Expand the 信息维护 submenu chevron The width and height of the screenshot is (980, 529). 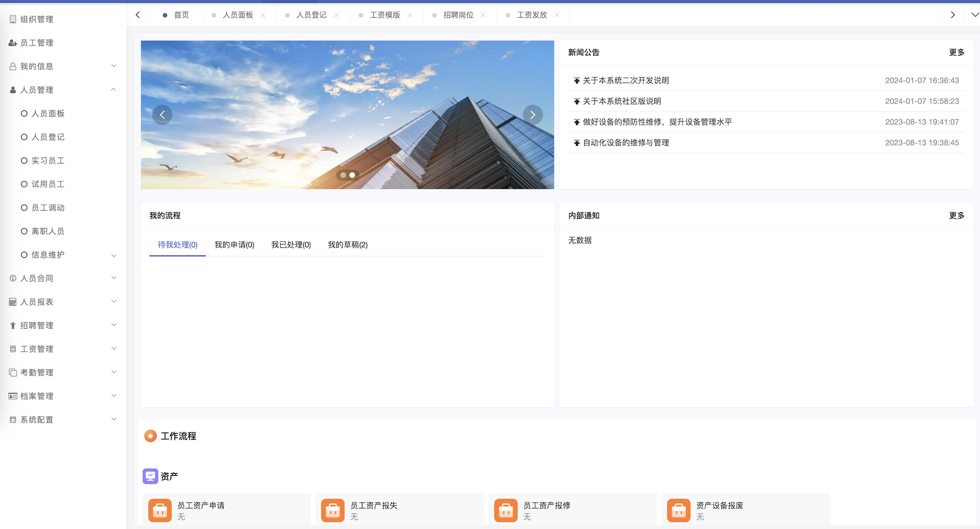(x=114, y=256)
